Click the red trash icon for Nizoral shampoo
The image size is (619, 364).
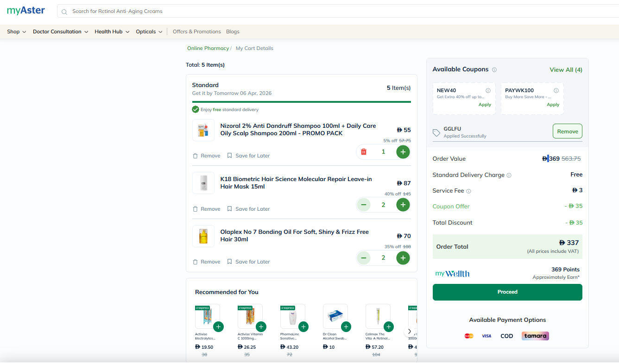point(364,152)
